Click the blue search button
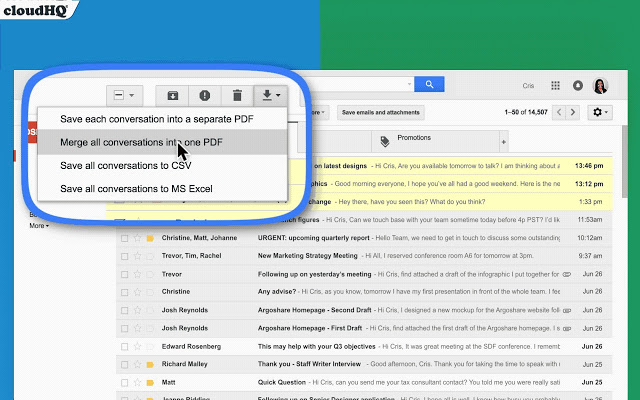The image size is (640, 400). coord(429,84)
